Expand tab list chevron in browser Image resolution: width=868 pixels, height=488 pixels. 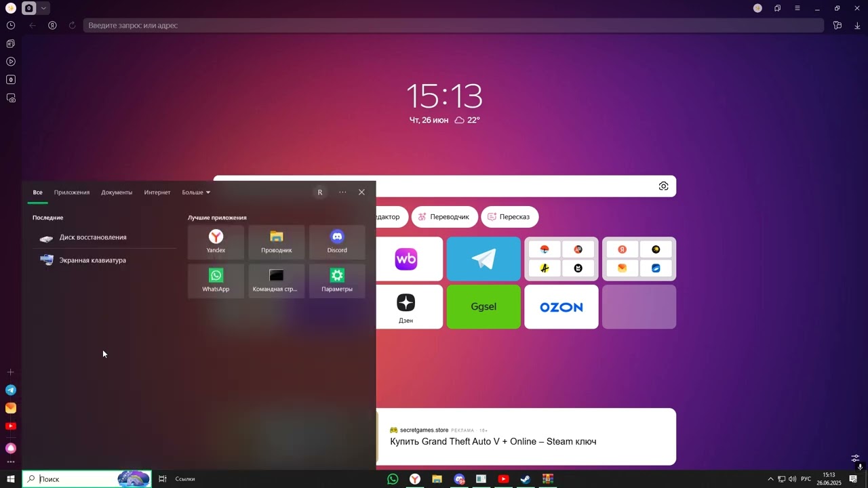pyautogui.click(x=43, y=8)
